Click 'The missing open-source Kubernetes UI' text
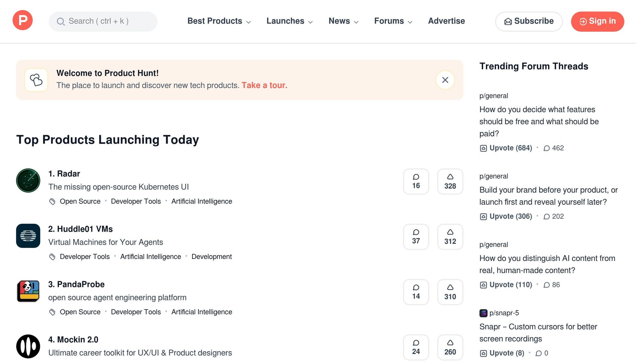This screenshot has width=644, height=362. (119, 187)
